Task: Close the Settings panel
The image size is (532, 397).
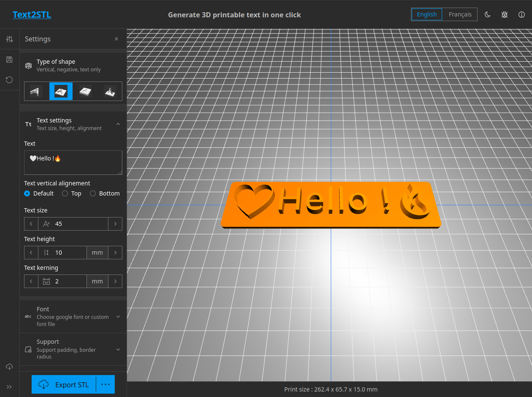Action: pos(116,39)
